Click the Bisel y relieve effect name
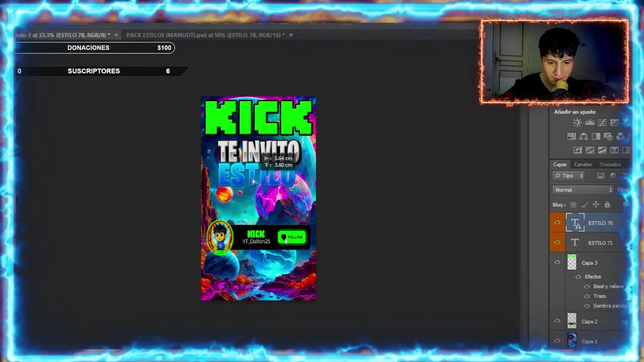 (x=608, y=287)
